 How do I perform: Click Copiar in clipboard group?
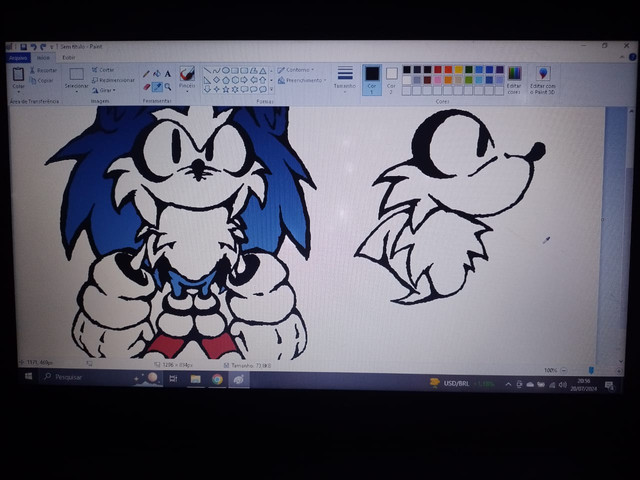click(42, 80)
